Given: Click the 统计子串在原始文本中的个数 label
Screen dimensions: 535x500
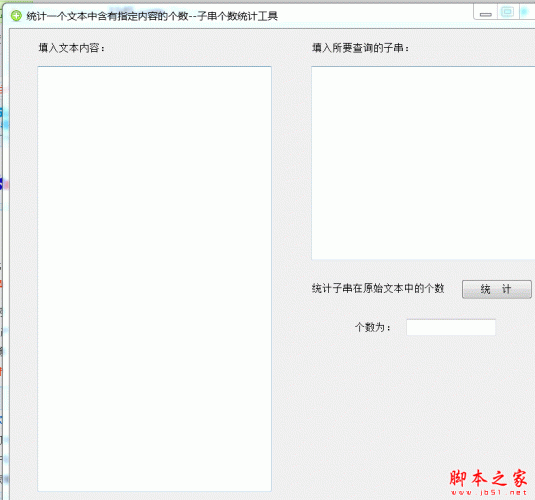Looking at the screenshot, I should tap(378, 289).
